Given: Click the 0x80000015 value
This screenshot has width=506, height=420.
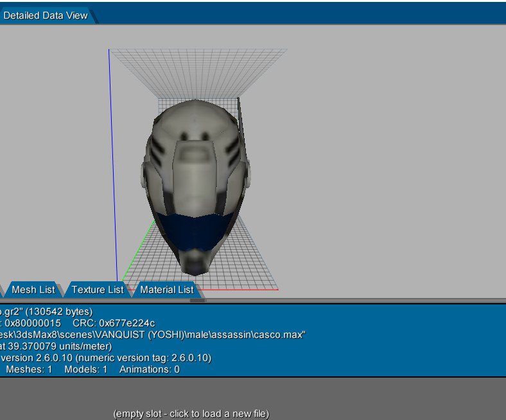Looking at the screenshot, I should pos(33,323).
